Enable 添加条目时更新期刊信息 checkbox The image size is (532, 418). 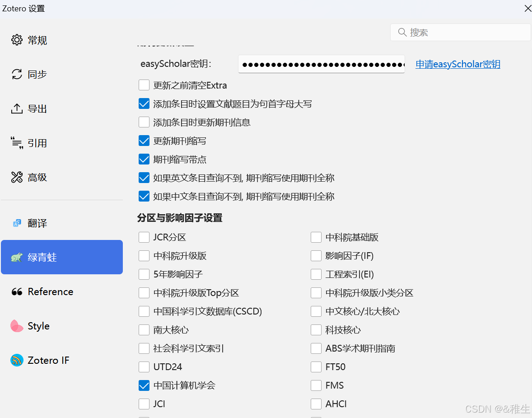pyautogui.click(x=144, y=122)
